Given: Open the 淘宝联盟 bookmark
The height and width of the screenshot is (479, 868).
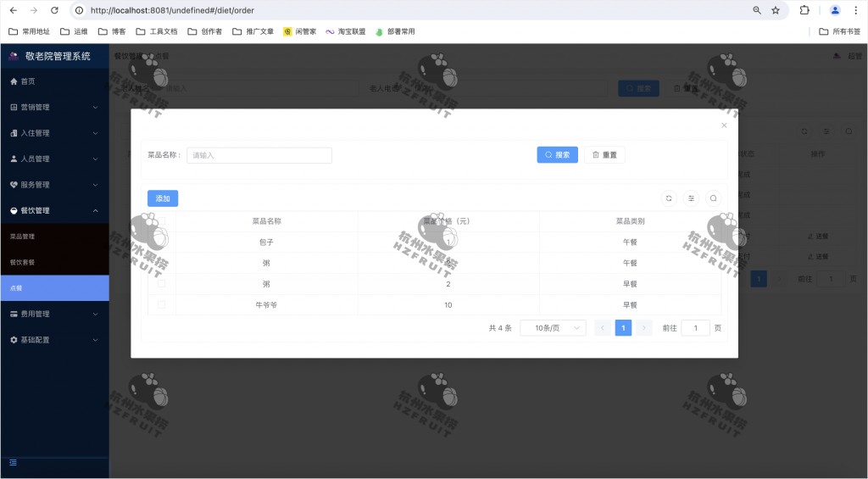Looking at the screenshot, I should 346,31.
